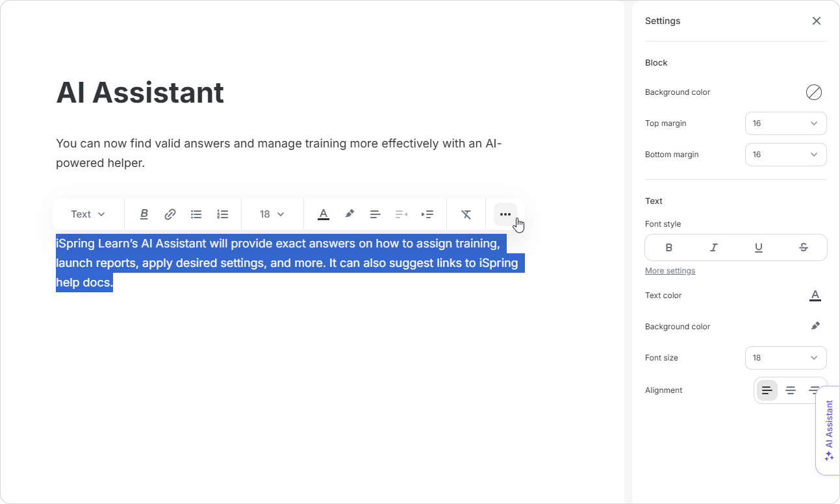Open the Bottom margin dropdown
This screenshot has height=504, width=840.
[786, 155]
